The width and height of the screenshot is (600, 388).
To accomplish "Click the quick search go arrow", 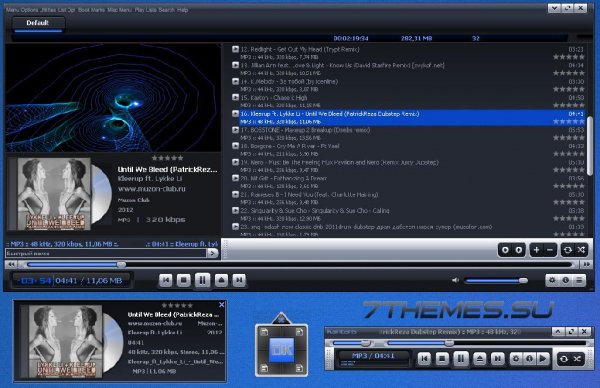I will 213,253.
